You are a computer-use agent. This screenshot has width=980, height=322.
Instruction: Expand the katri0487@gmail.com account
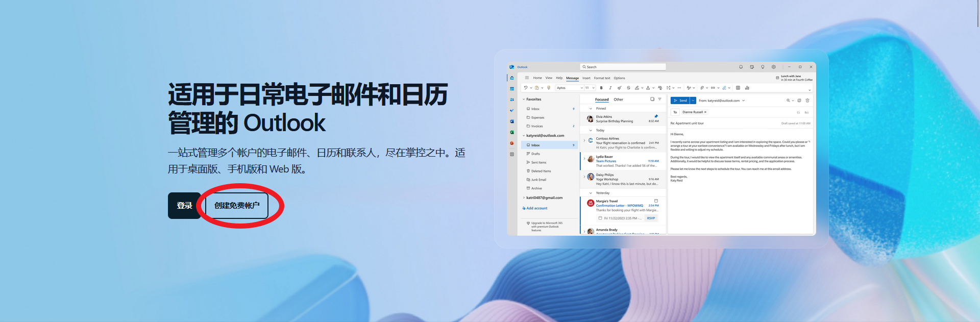pos(524,198)
